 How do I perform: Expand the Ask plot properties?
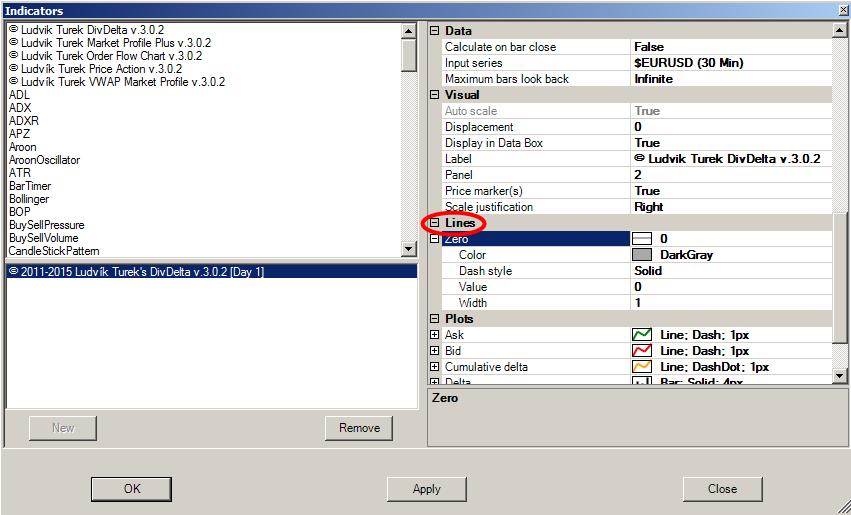(434, 335)
